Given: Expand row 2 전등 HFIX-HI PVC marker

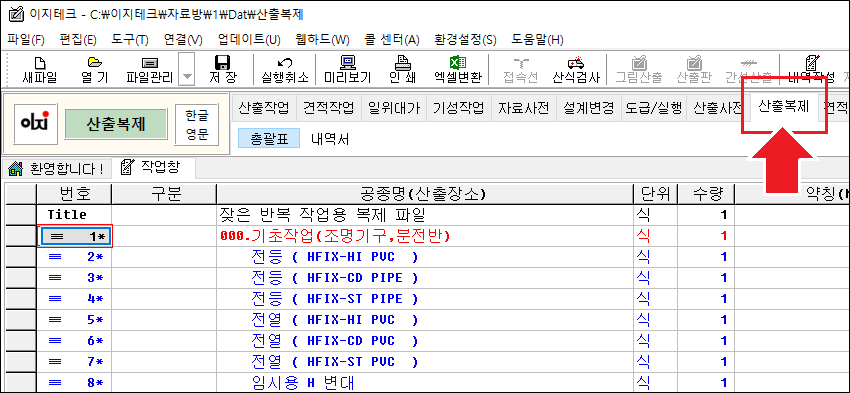Looking at the screenshot, I should pyautogui.click(x=55, y=257).
